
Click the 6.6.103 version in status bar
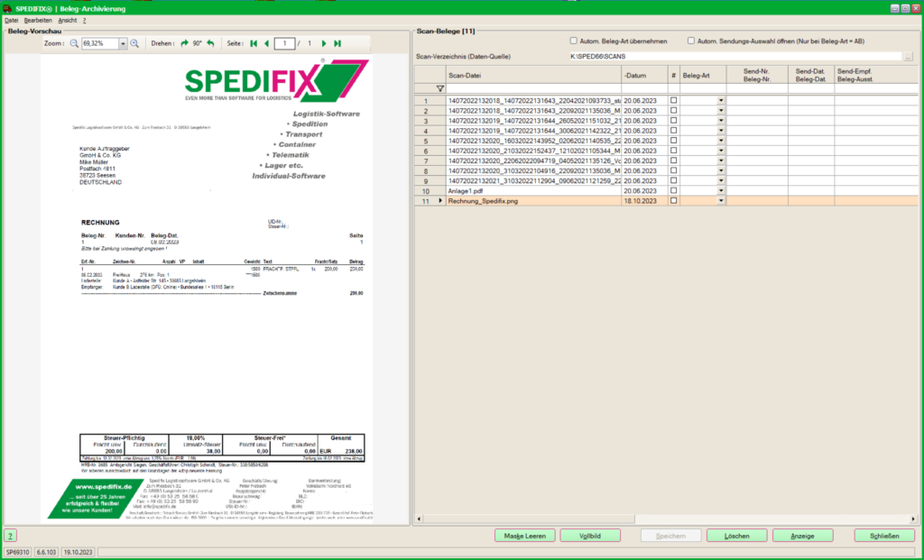(x=47, y=553)
